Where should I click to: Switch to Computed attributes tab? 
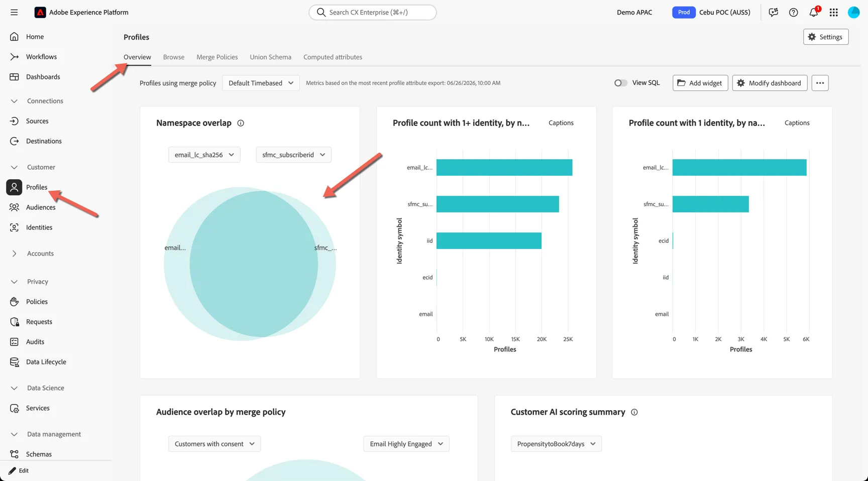click(333, 57)
